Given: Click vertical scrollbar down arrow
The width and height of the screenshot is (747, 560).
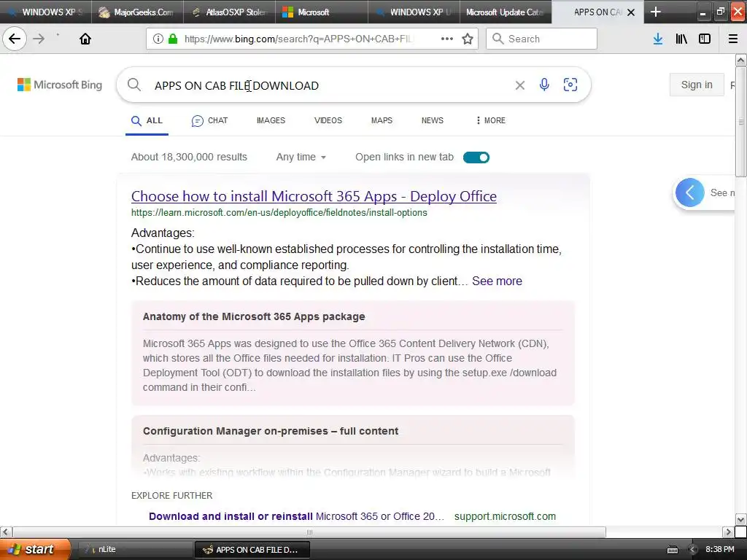Looking at the screenshot, I should pos(740,519).
